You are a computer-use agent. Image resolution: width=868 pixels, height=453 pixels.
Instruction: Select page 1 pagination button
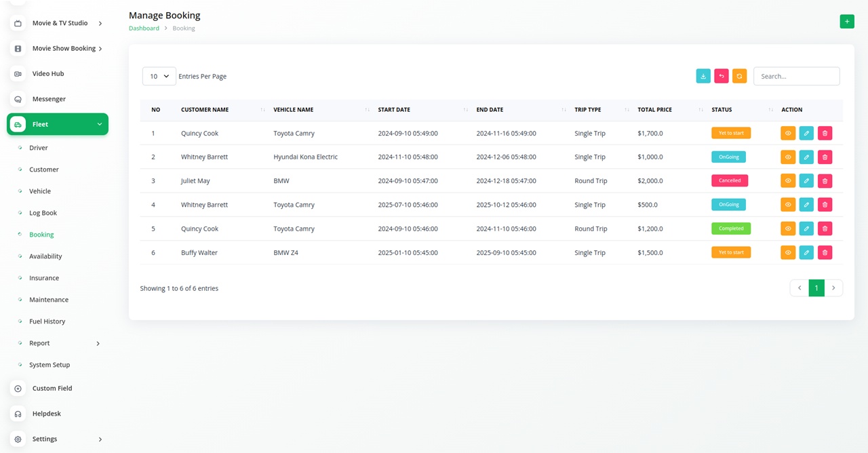pyautogui.click(x=816, y=288)
